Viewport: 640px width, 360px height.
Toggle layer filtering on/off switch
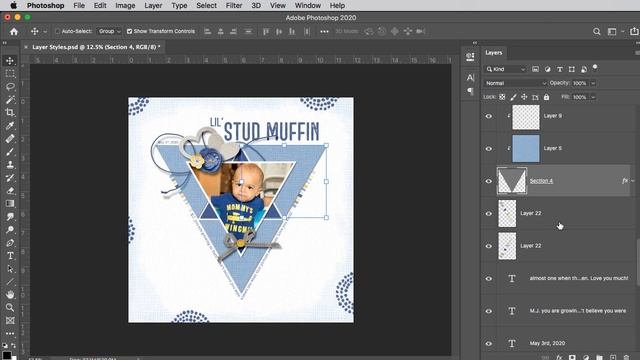tap(595, 67)
